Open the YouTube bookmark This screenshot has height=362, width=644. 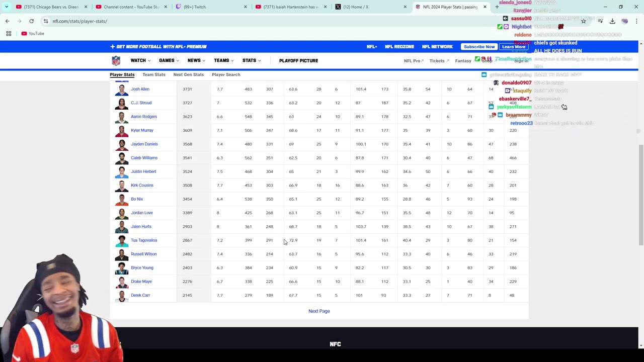pos(33,33)
